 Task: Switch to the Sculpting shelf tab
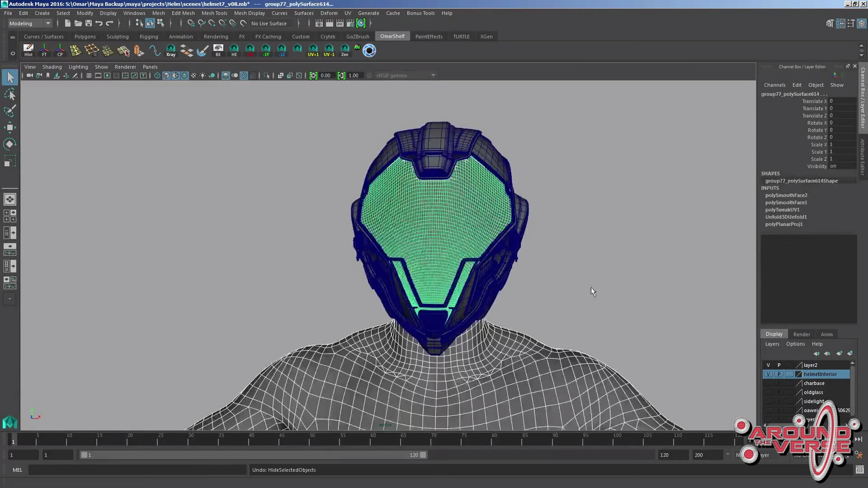[118, 37]
